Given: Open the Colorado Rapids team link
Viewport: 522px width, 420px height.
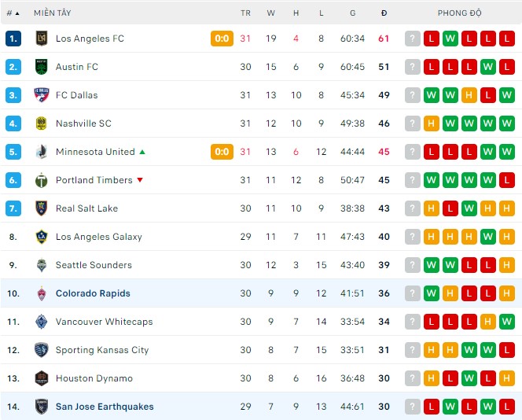Looking at the screenshot, I should point(93,293).
